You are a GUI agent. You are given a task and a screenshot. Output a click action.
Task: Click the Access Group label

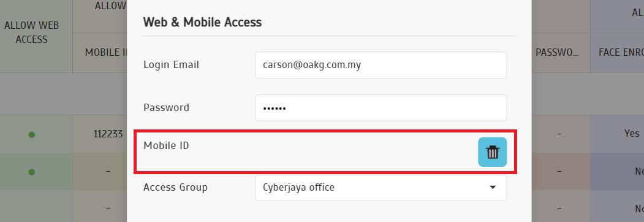tap(175, 188)
